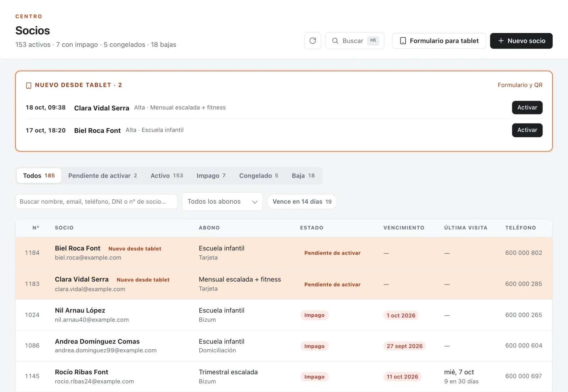
Task: Select the Todos tab
Action: point(39,176)
